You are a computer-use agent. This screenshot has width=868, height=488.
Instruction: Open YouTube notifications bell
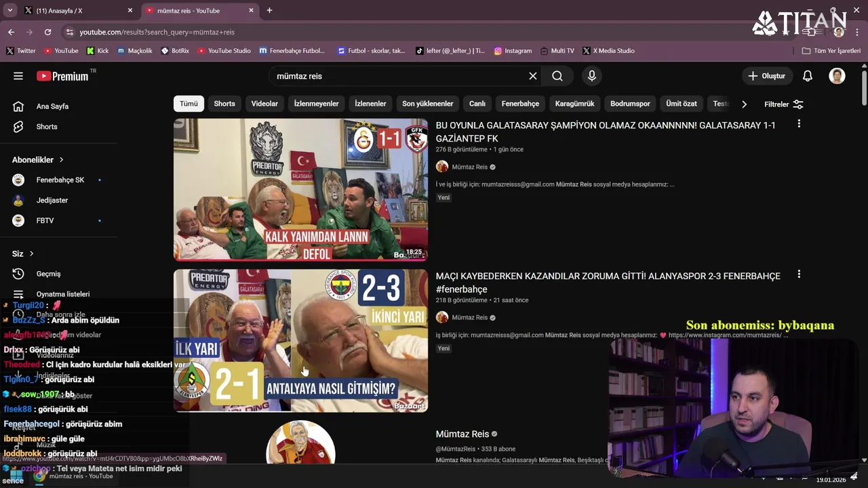tap(808, 76)
